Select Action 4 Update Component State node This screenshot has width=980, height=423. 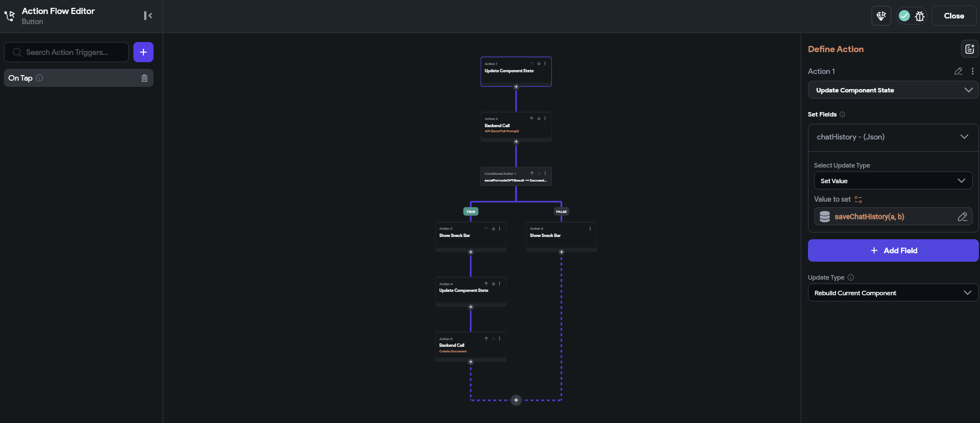pos(471,291)
